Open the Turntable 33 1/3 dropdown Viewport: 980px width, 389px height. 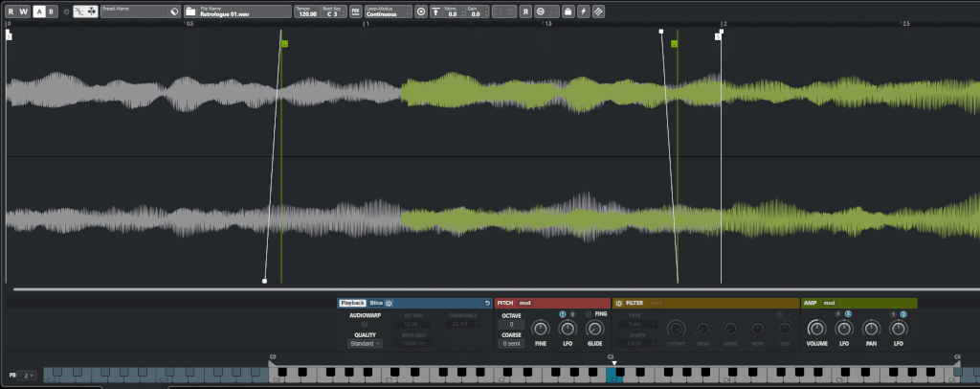pyautogui.click(x=463, y=324)
